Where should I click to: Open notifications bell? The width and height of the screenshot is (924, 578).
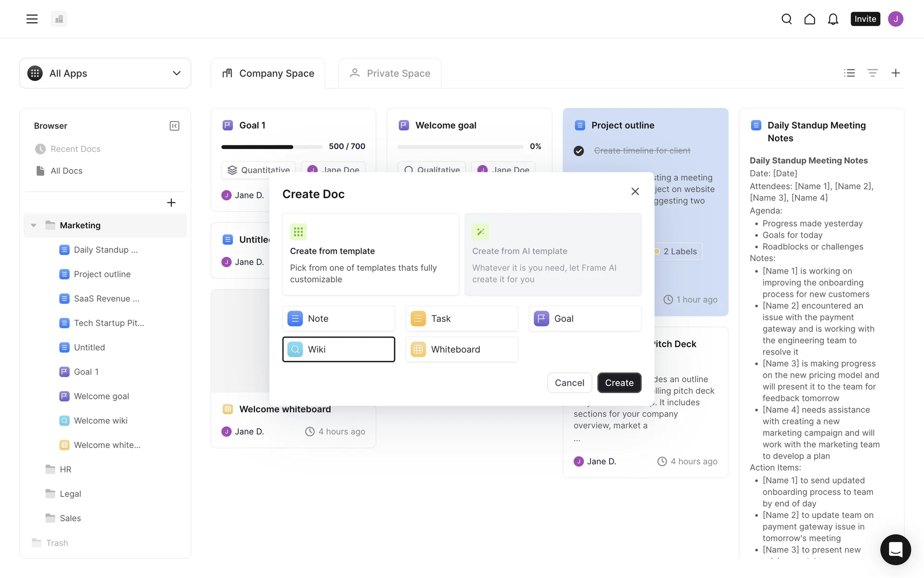(833, 19)
